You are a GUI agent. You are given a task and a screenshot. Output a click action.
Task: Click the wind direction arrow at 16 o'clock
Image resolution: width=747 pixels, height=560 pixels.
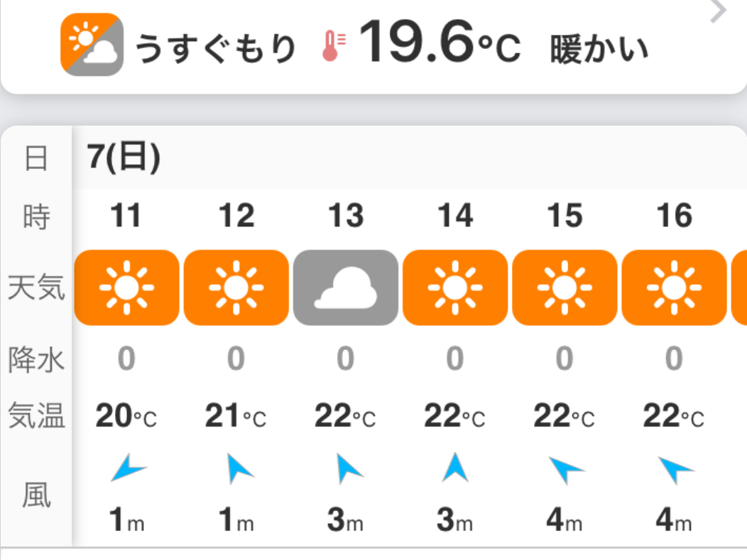675,469
